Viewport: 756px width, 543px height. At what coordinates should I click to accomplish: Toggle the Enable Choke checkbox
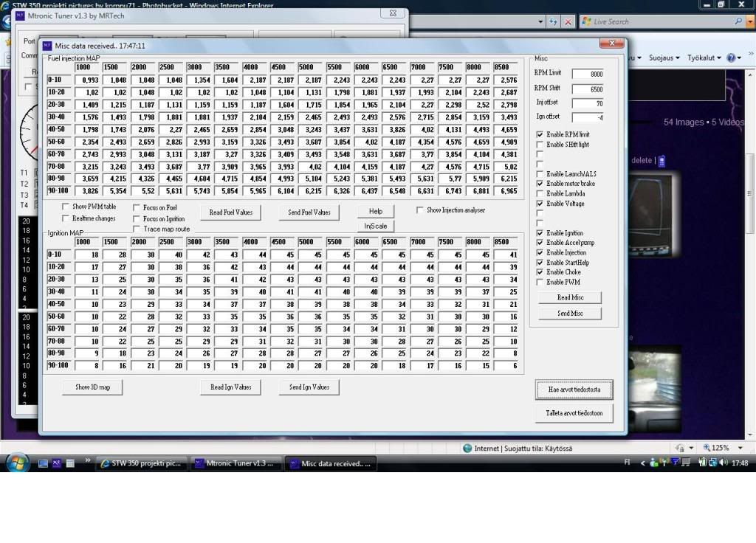click(540, 272)
